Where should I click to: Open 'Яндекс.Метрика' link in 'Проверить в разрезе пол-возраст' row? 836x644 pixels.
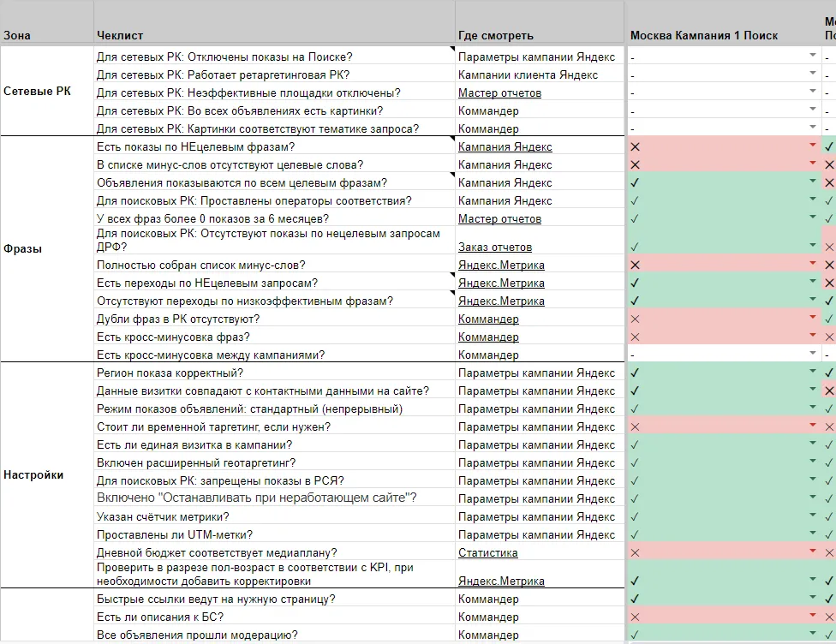tap(501, 581)
